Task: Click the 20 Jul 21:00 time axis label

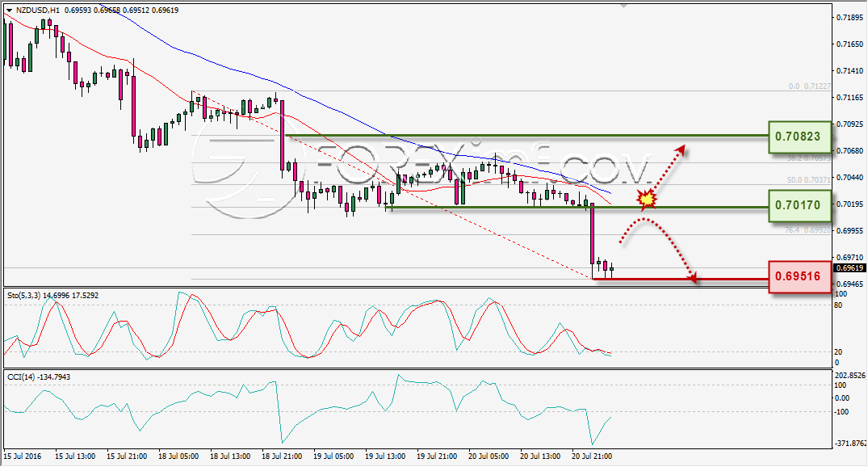Action: tap(593, 456)
